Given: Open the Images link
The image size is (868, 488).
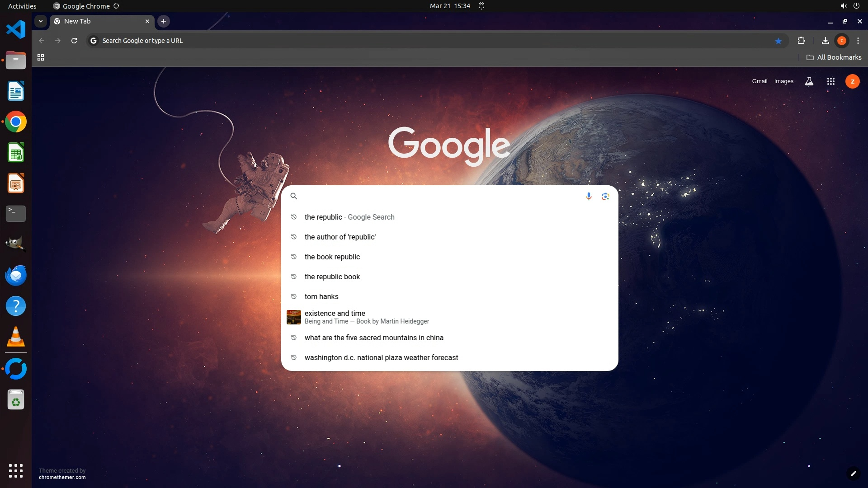Looking at the screenshot, I should pyautogui.click(x=783, y=81).
